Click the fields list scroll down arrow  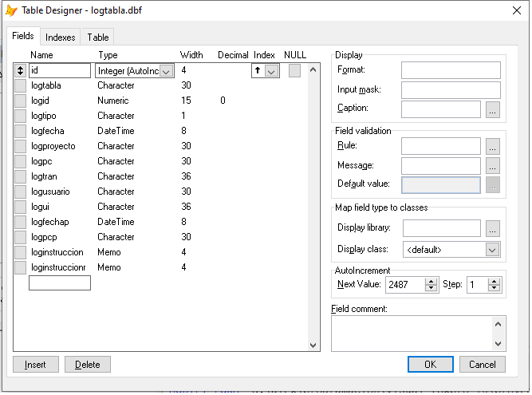[313, 345]
